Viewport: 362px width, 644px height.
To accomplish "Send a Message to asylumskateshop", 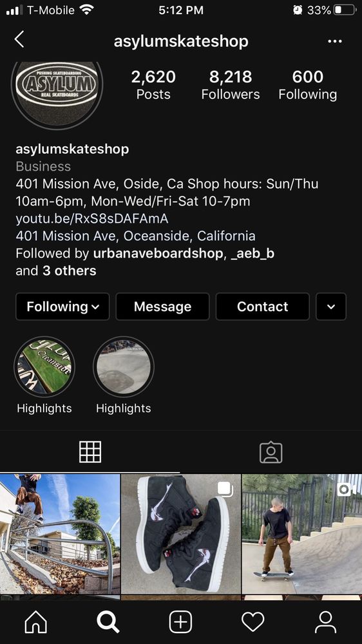I will [x=163, y=307].
